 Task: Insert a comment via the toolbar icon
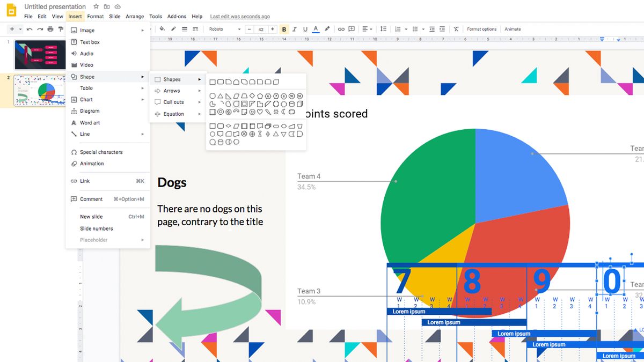pyautogui.click(x=352, y=29)
